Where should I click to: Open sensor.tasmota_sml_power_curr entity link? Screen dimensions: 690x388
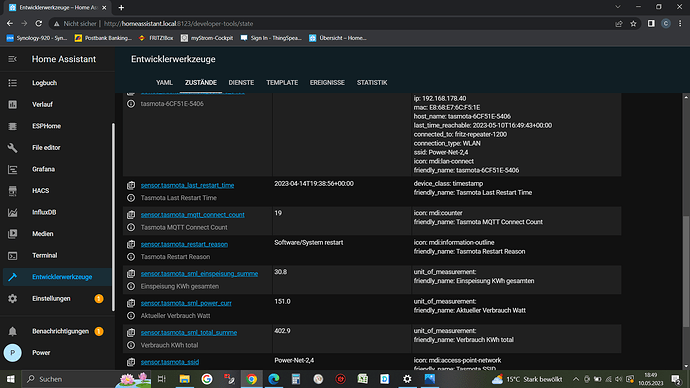pos(186,303)
